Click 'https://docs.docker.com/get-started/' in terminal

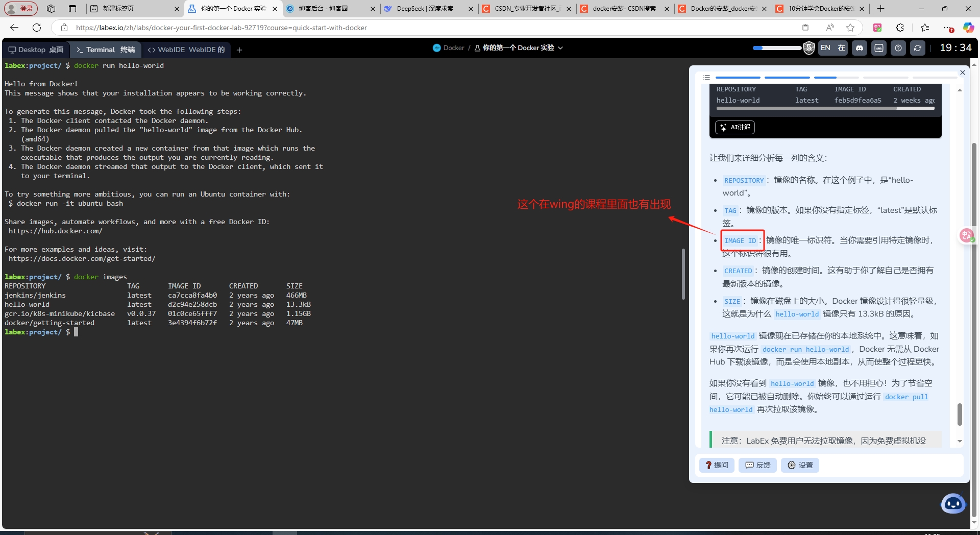(82, 259)
